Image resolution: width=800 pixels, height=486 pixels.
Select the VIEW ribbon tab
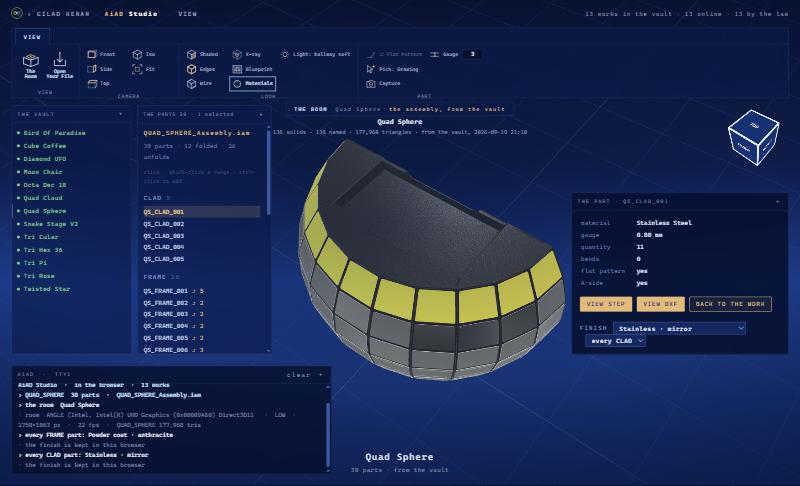click(x=32, y=37)
